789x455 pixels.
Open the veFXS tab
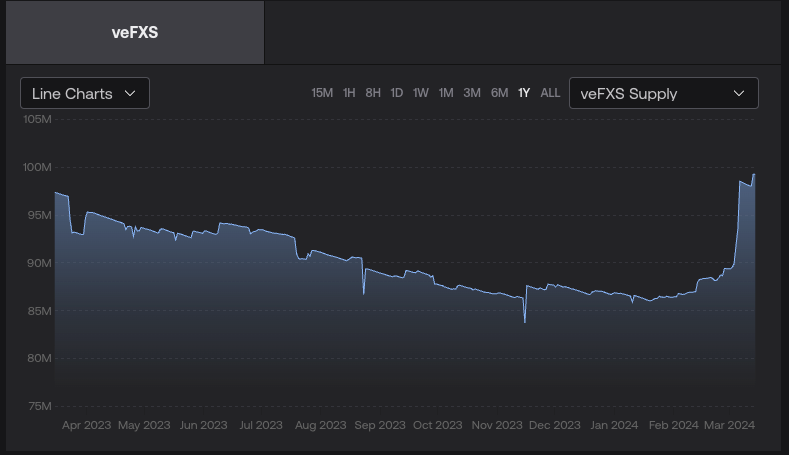135,33
